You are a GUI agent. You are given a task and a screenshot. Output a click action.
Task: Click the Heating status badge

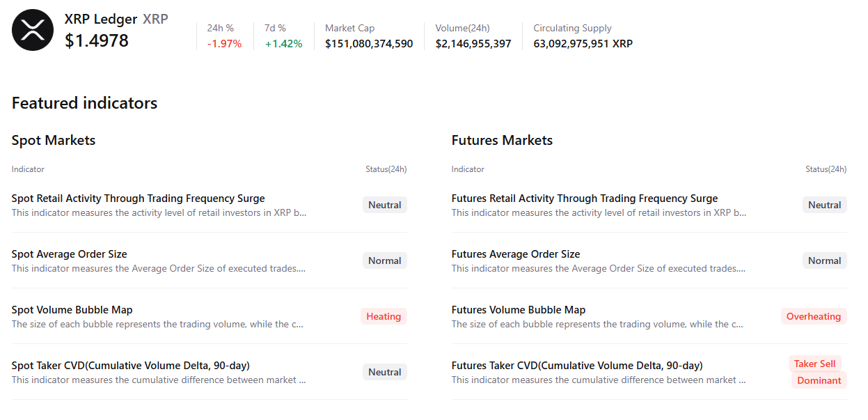point(384,316)
